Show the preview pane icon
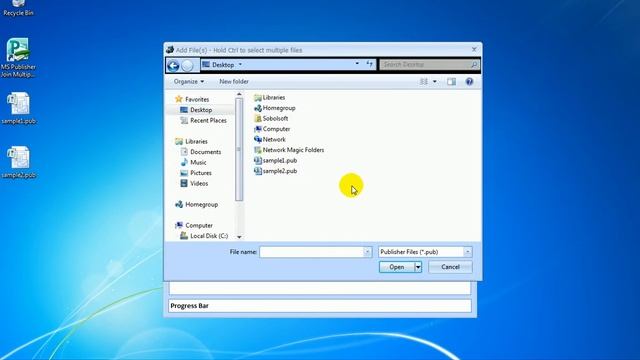This screenshot has height=360, width=640. pyautogui.click(x=451, y=82)
